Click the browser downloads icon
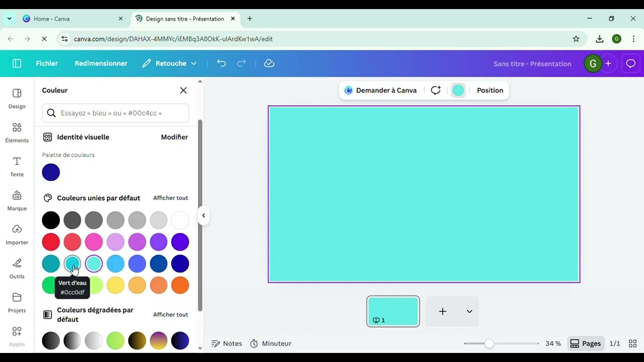Image resolution: width=644 pixels, height=362 pixels. coord(599,39)
